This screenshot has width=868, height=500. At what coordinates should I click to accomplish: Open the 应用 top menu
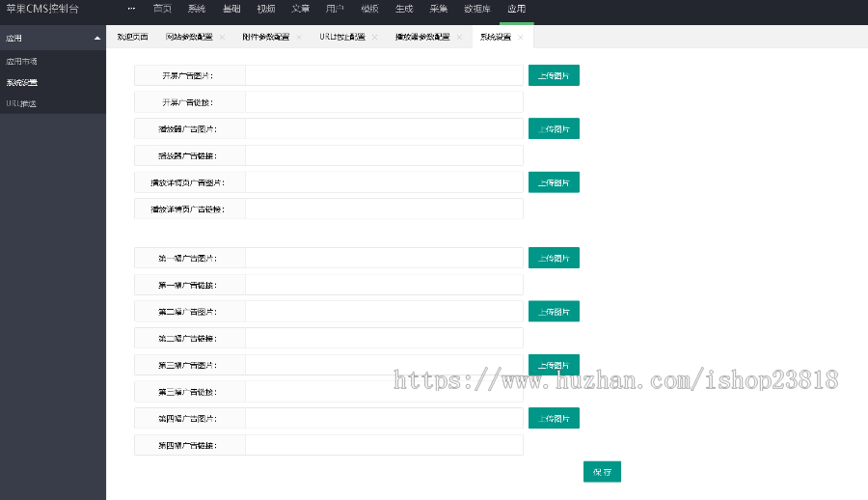click(x=517, y=9)
